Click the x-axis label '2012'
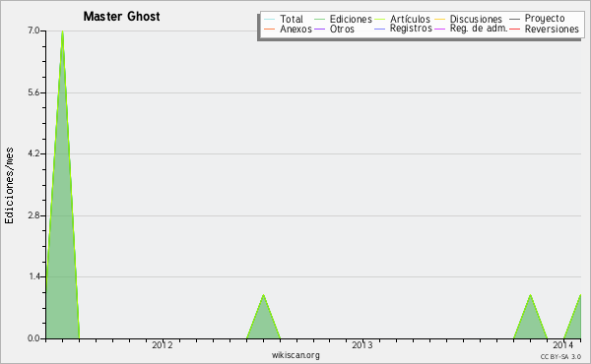591x364 pixels. pyautogui.click(x=163, y=344)
